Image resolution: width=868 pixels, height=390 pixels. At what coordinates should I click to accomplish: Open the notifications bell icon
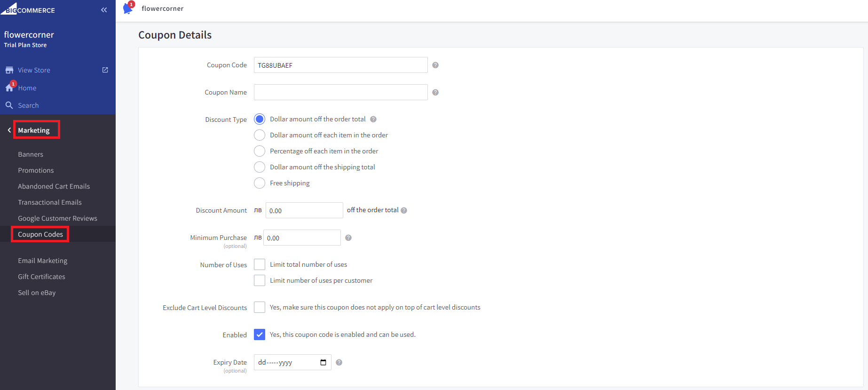tap(128, 8)
